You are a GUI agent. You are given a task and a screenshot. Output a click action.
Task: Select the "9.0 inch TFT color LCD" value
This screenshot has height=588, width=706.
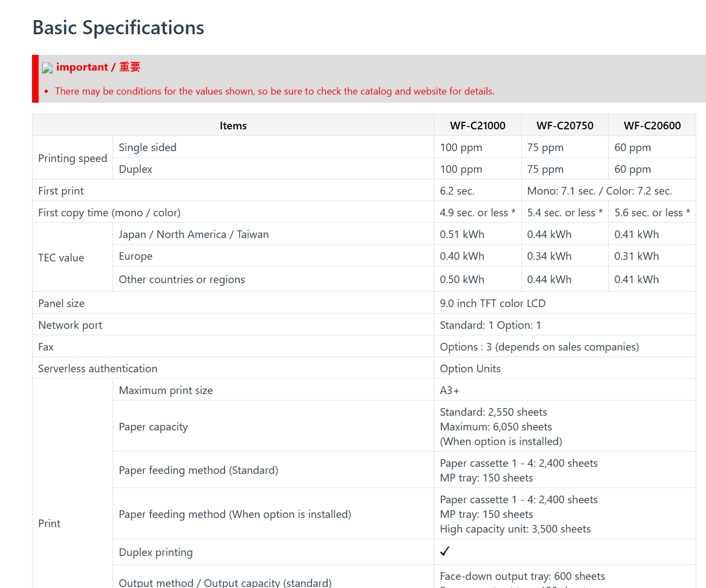pos(492,303)
